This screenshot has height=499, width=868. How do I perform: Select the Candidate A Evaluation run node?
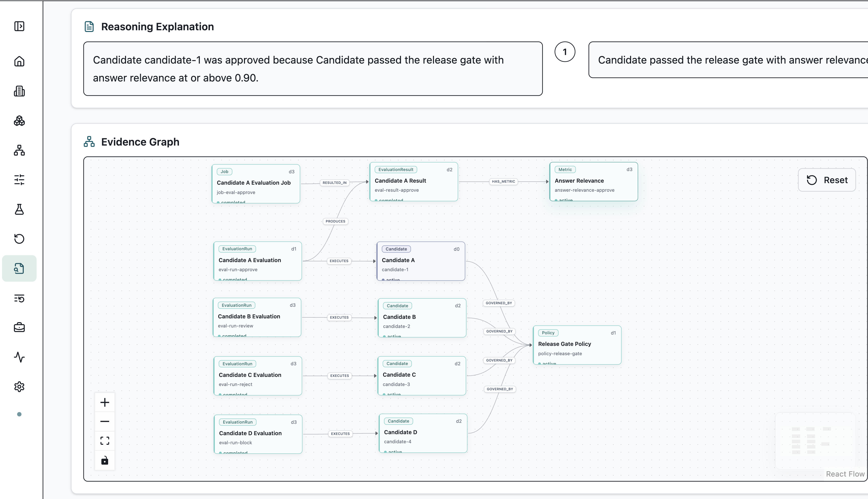pyautogui.click(x=258, y=261)
